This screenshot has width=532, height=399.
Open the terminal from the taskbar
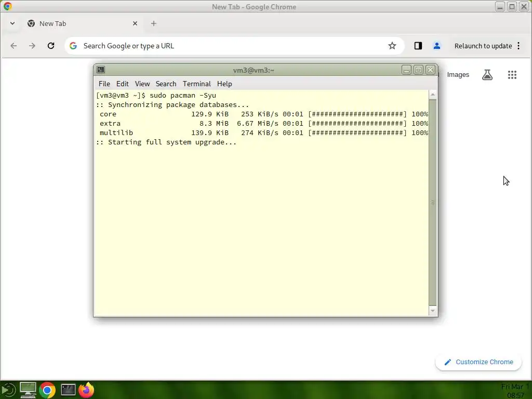[68, 390]
